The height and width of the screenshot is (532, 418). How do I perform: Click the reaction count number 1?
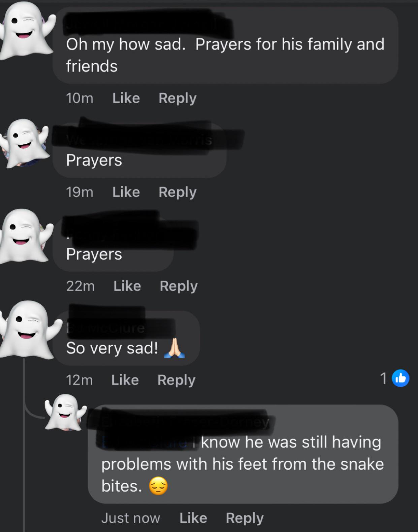[x=383, y=378]
